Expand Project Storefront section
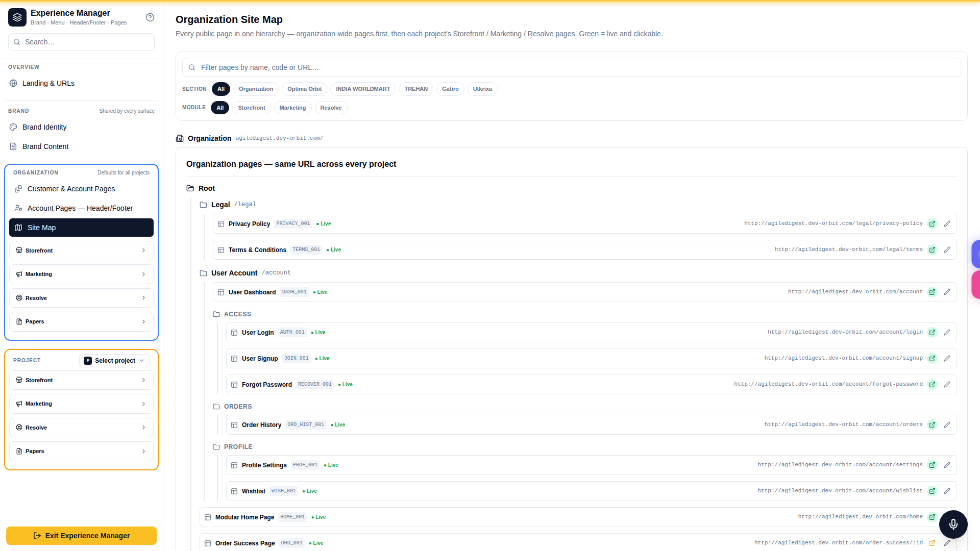The image size is (980, 551). click(x=81, y=380)
